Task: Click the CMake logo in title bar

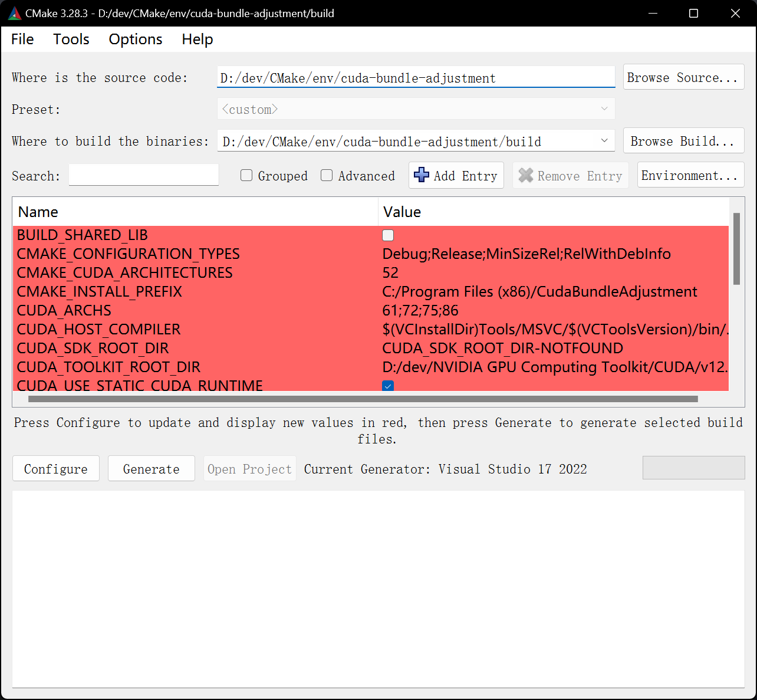Action: tap(14, 13)
